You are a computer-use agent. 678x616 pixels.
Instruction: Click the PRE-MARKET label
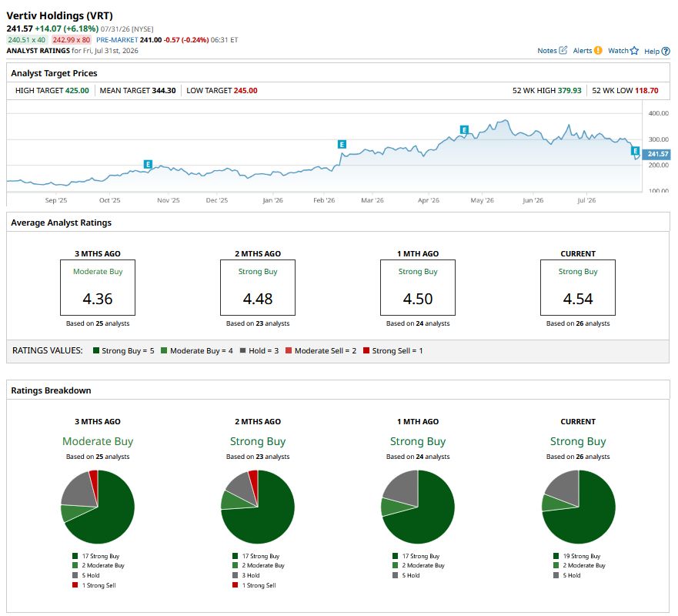[117, 40]
